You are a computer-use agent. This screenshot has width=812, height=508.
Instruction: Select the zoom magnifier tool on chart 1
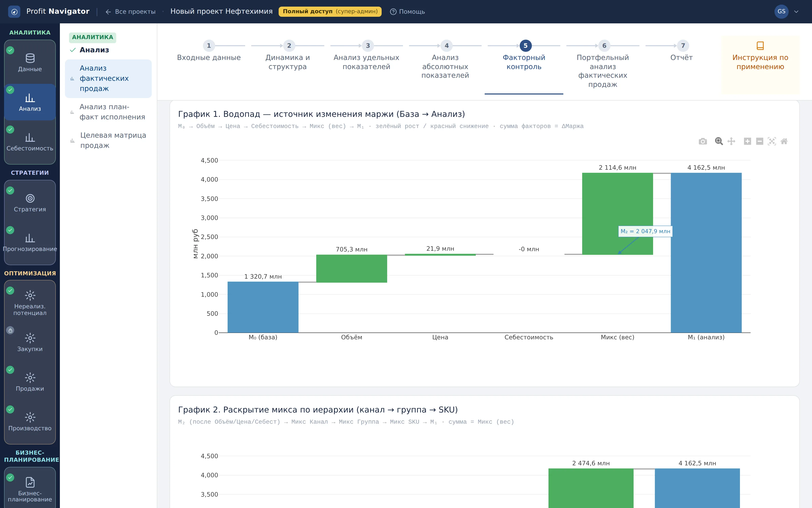719,141
